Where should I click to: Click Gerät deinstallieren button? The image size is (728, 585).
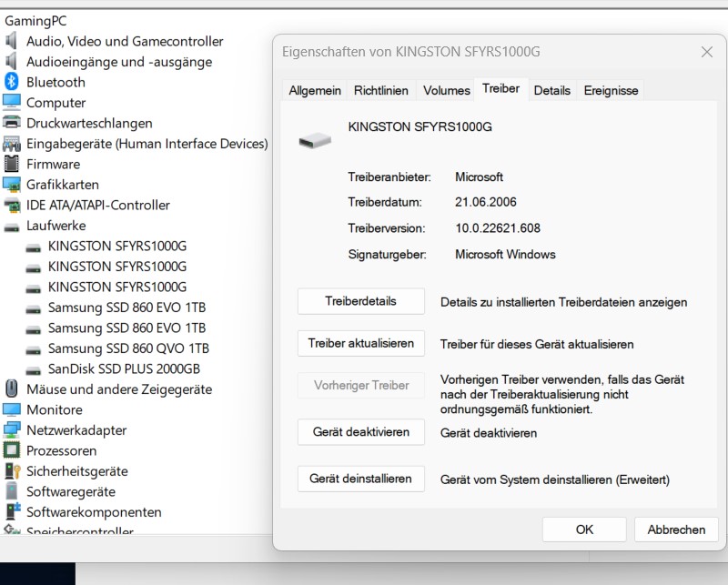coord(360,479)
